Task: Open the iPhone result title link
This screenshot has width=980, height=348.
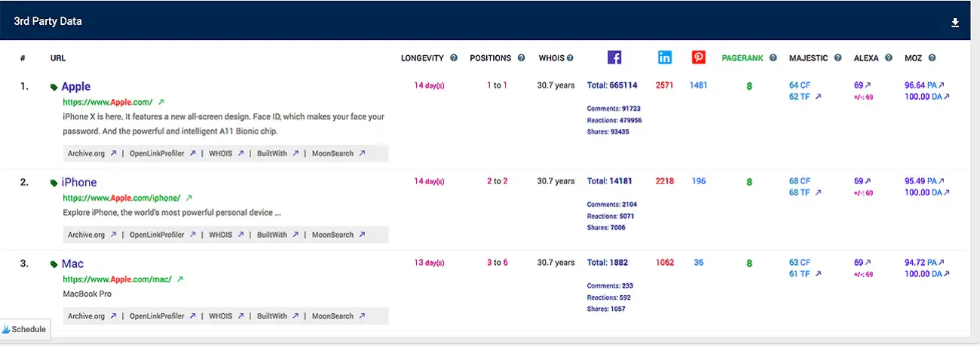Action: coord(79,183)
